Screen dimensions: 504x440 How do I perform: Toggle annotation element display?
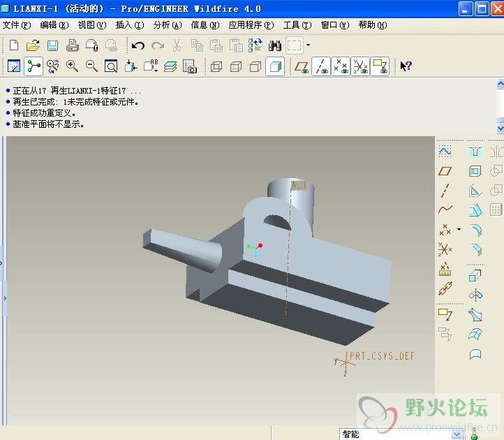pos(380,66)
